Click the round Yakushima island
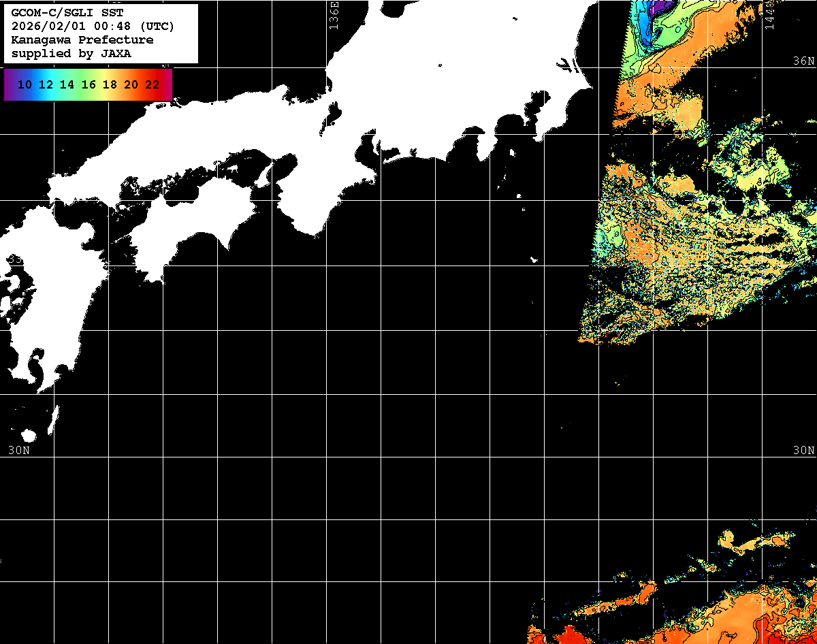Screen dimensions: 817x644 pyautogui.click(x=29, y=436)
